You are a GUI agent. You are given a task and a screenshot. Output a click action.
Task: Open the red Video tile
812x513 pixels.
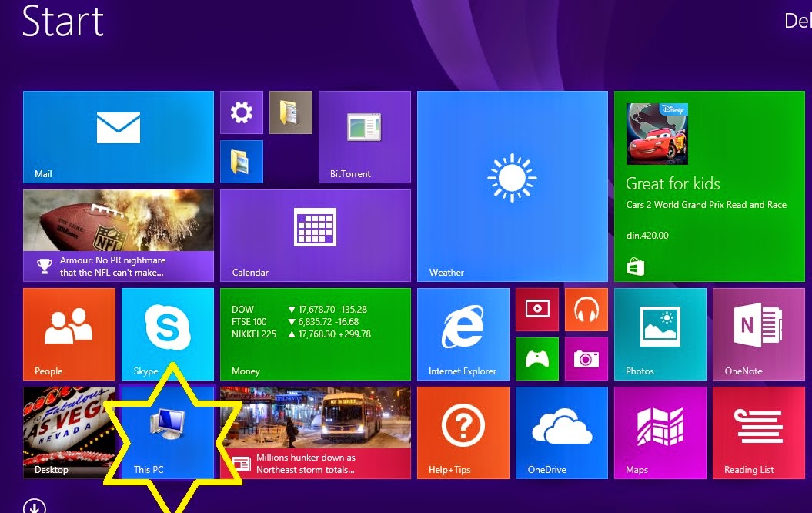pyautogui.click(x=537, y=310)
